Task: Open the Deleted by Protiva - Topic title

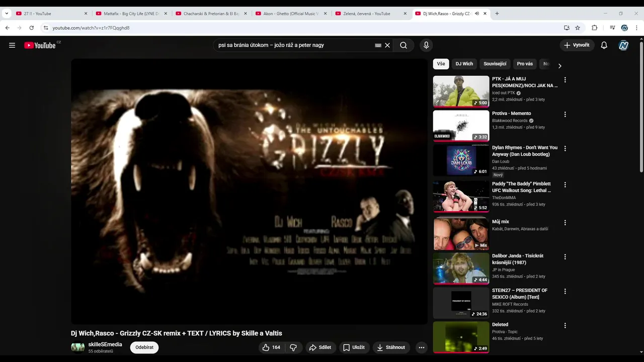Action: pyautogui.click(x=500, y=325)
